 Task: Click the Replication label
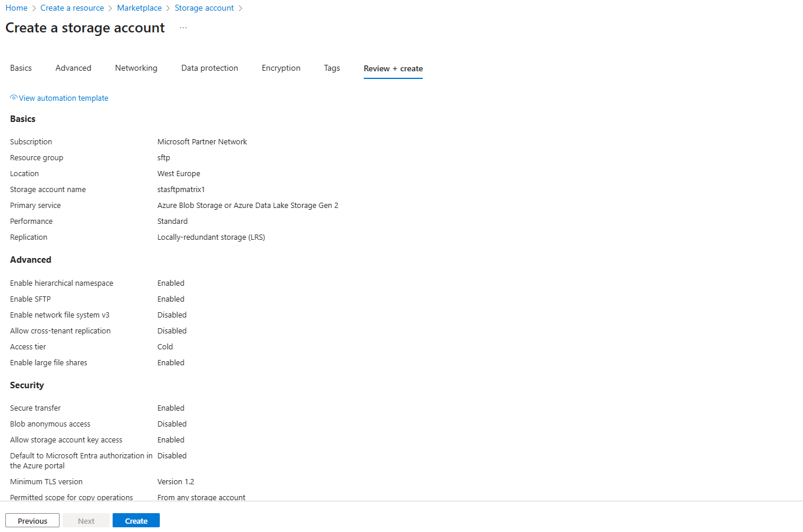coord(29,237)
